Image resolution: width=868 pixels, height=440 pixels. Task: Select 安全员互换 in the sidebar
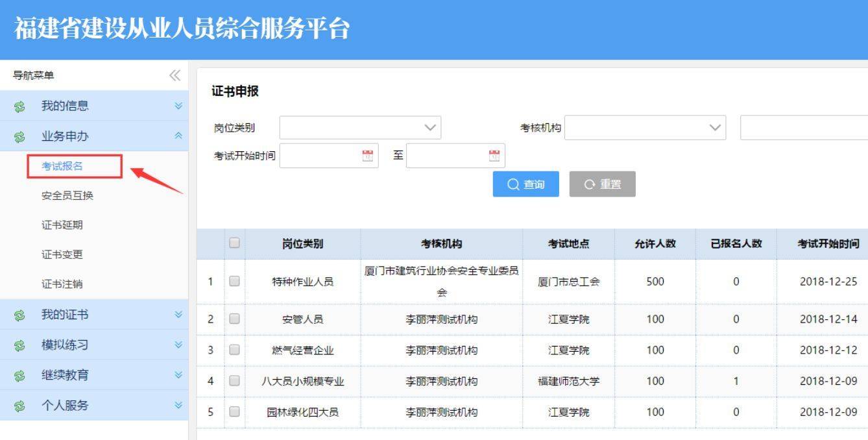67,196
